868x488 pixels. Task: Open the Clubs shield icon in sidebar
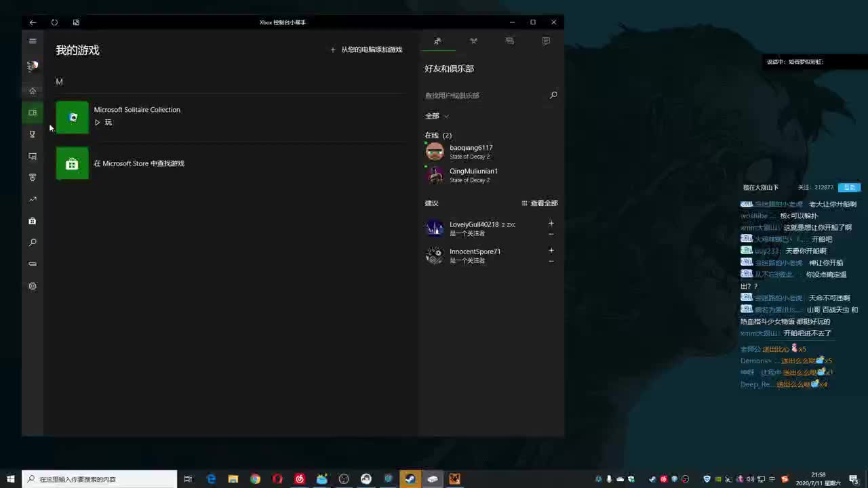33,178
